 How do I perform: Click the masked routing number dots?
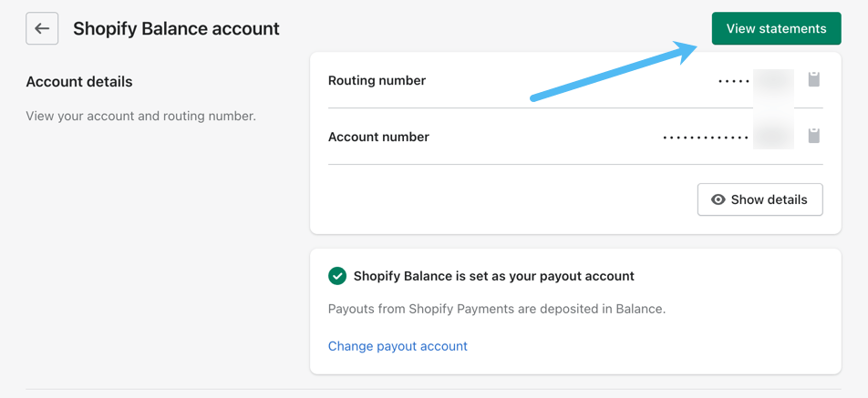point(733,81)
